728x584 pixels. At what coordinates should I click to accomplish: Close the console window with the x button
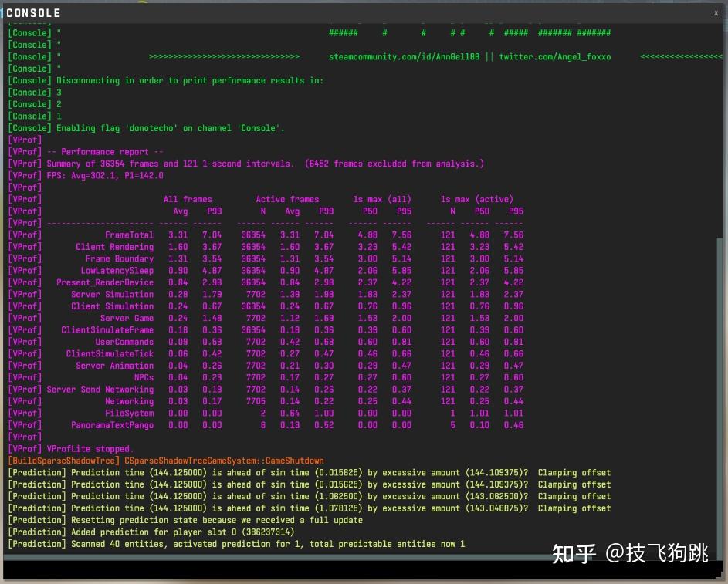tap(716, 13)
